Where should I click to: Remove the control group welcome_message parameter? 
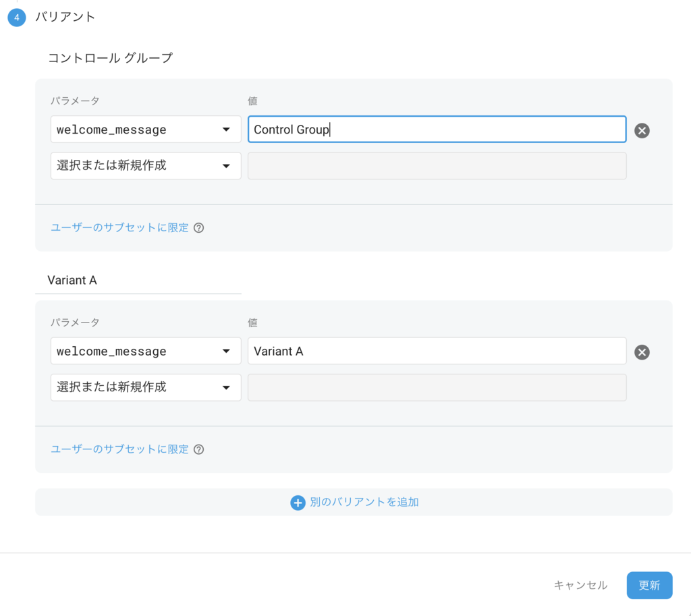(642, 130)
